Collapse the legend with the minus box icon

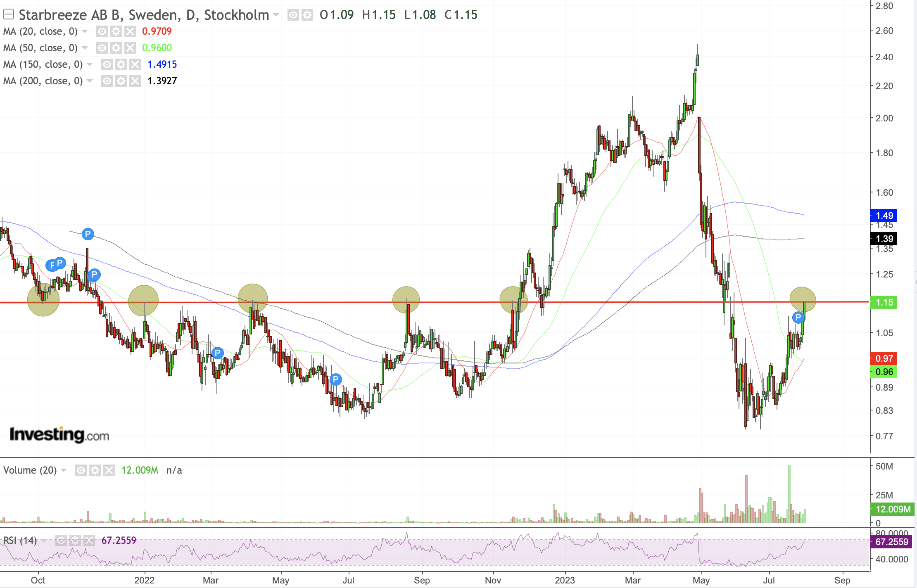(9, 14)
